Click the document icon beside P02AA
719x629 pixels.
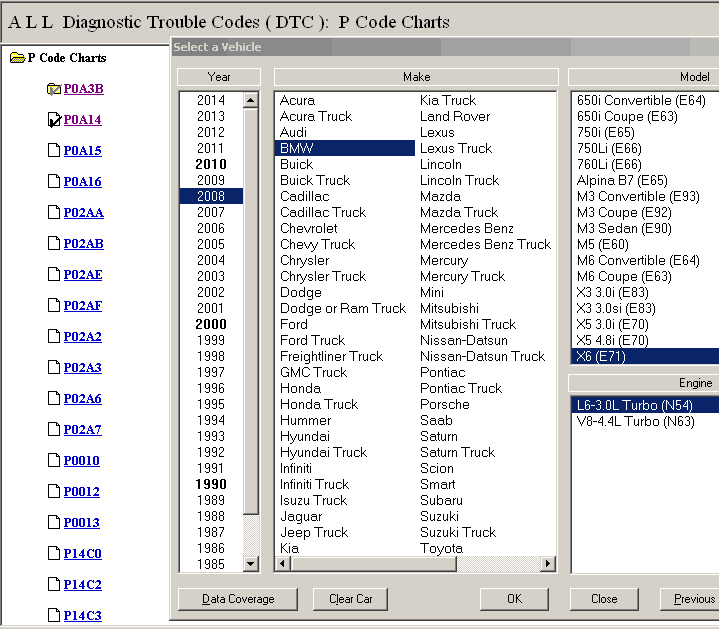pos(54,212)
